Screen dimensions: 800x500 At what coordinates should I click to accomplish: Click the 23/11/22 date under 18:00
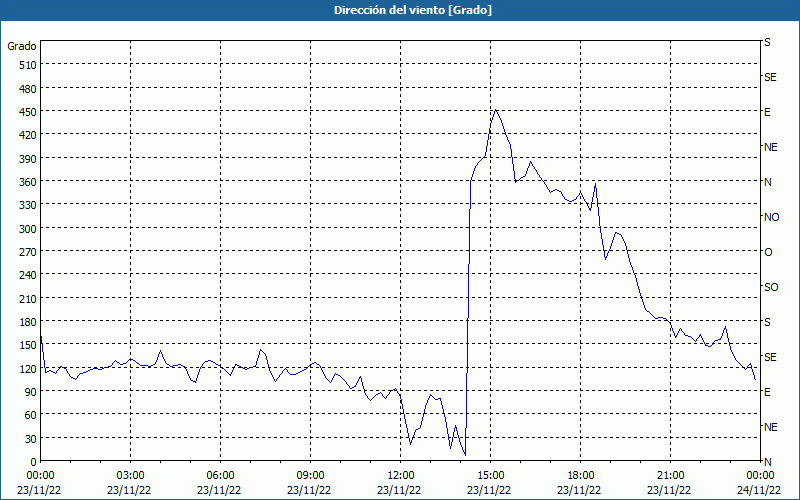pos(579,490)
